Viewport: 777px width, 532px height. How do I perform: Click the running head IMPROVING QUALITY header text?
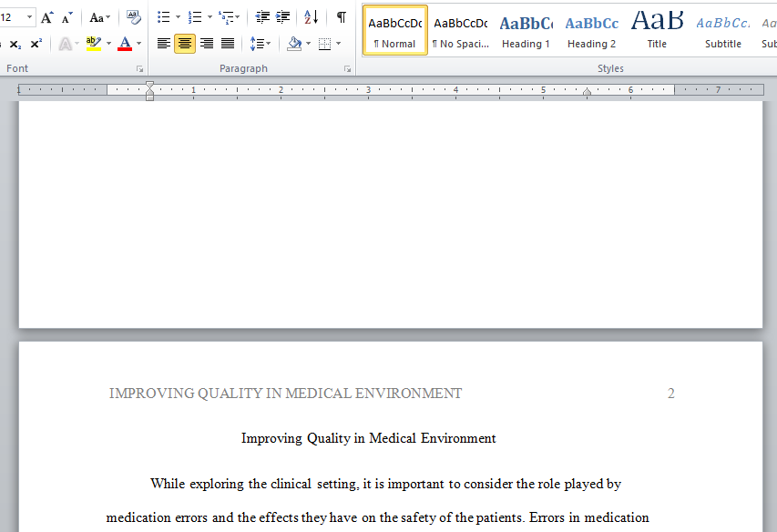click(285, 394)
